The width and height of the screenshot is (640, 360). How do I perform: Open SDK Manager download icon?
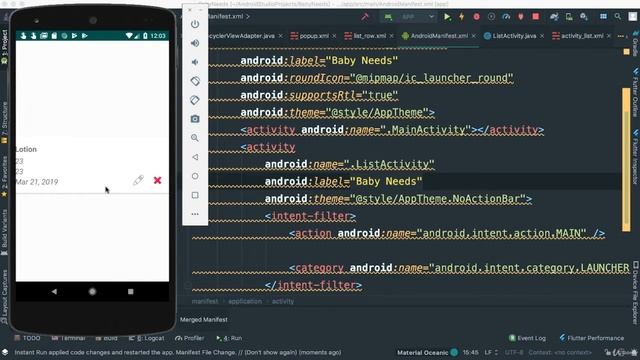[584, 17]
